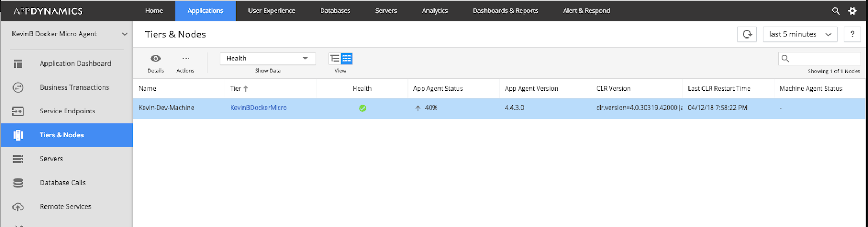Sort by the Name column header
Image resolution: width=868 pixels, height=227 pixels.
coord(147,89)
